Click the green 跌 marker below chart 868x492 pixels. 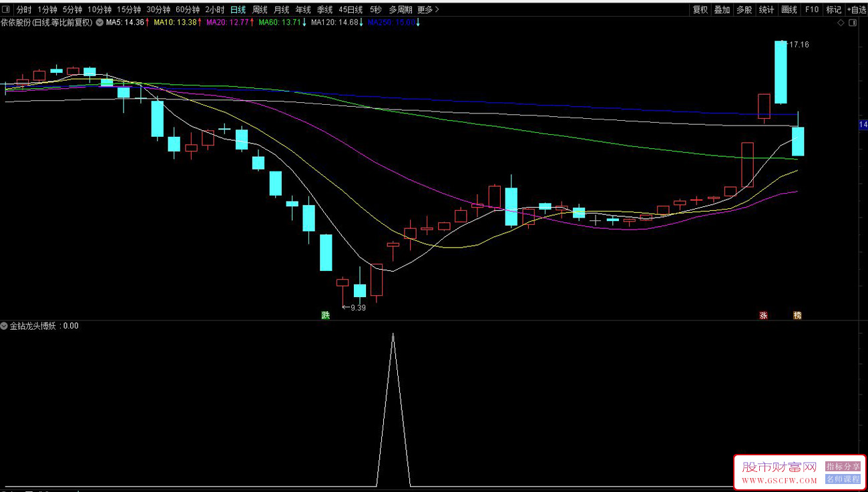325,316
